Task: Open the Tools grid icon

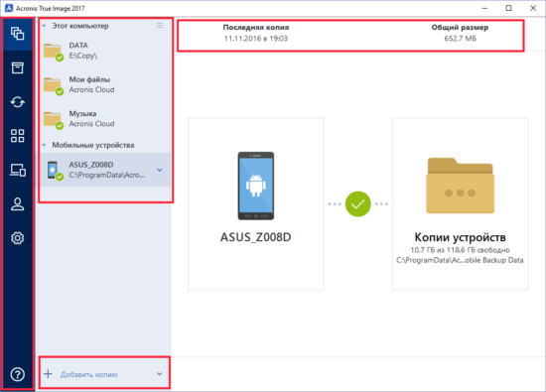Action: click(x=18, y=136)
